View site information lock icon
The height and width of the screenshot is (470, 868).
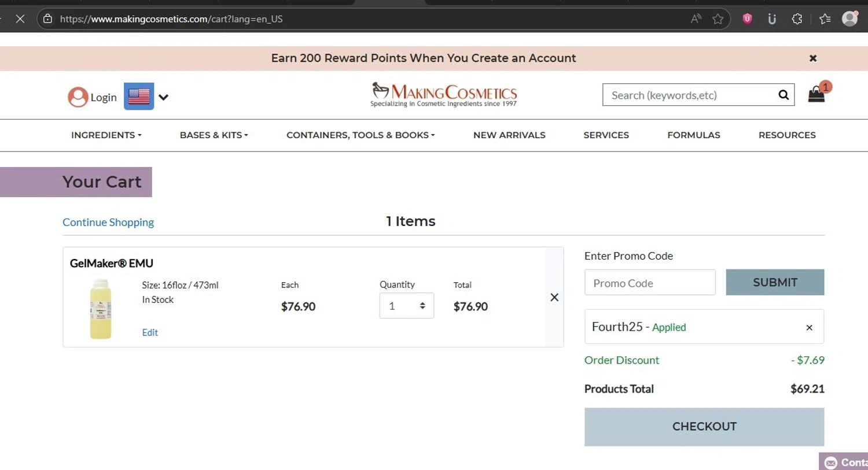tap(47, 19)
